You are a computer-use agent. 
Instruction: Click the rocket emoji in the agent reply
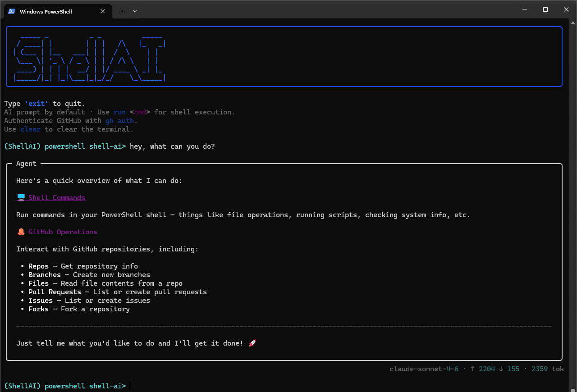252,343
